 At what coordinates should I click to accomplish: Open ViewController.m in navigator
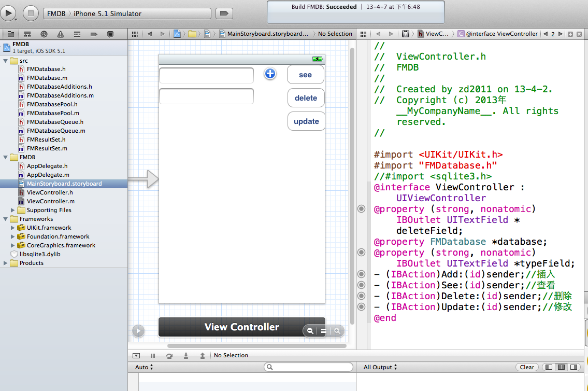[x=51, y=201]
